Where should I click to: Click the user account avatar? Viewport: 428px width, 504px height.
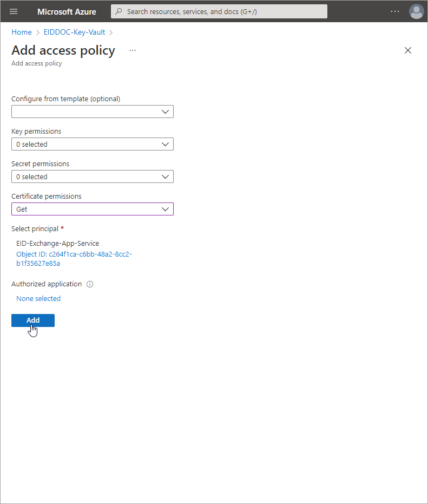[416, 11]
